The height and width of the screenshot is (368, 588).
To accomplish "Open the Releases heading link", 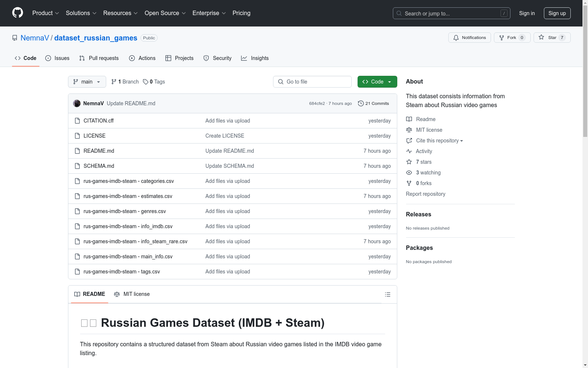I will pos(419,214).
